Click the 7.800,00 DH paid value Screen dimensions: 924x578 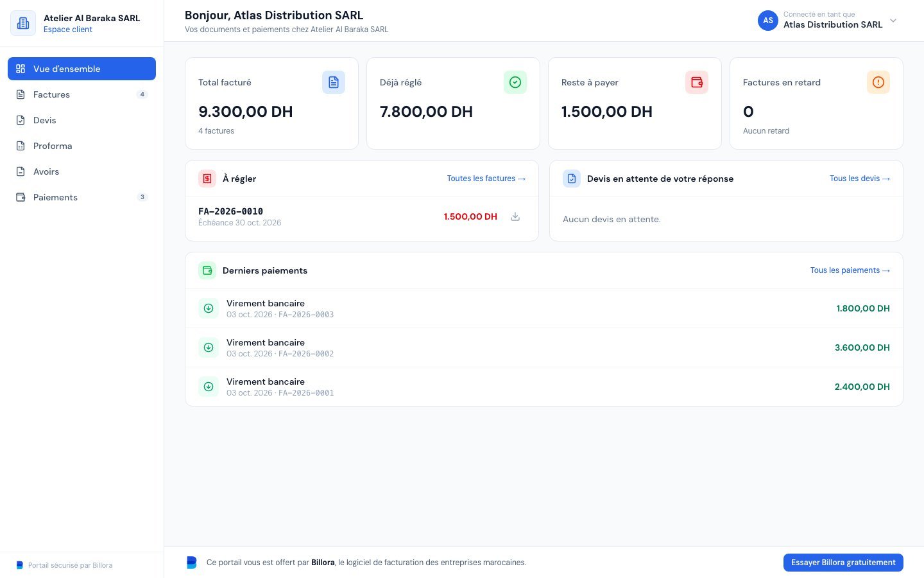pyautogui.click(x=426, y=112)
